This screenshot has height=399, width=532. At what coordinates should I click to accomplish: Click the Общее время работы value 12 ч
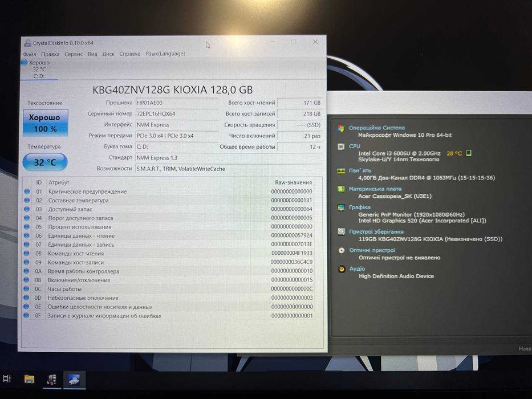pyautogui.click(x=300, y=147)
